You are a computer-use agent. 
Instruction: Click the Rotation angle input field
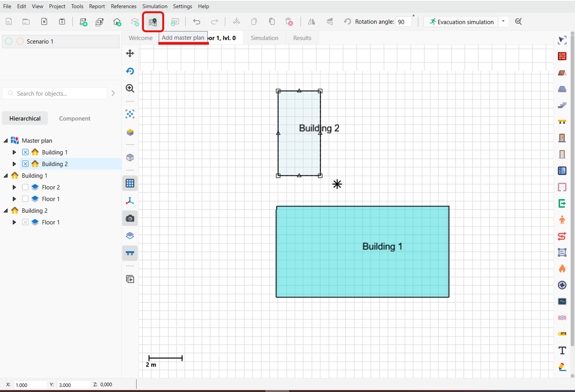403,22
